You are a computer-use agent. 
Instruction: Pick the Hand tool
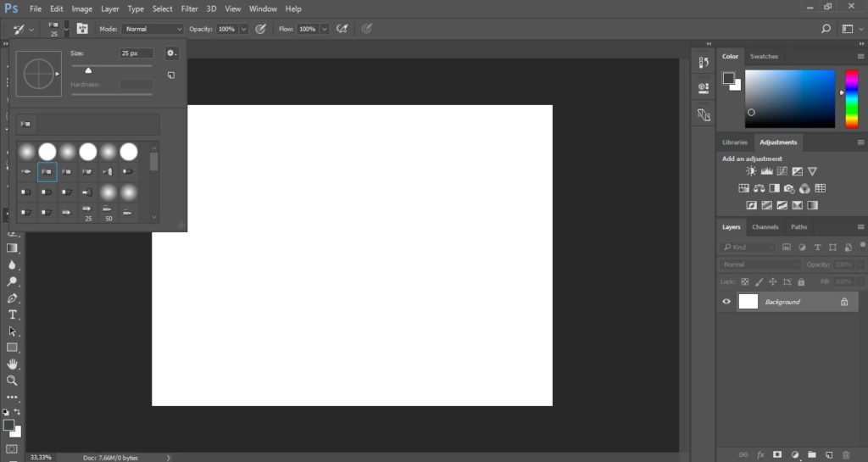(13, 364)
